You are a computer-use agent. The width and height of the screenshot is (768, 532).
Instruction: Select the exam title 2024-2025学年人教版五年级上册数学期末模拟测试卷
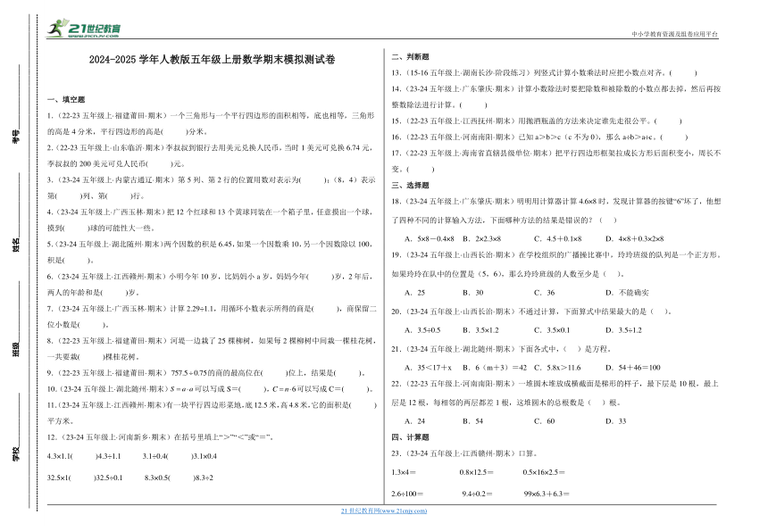tap(212, 60)
